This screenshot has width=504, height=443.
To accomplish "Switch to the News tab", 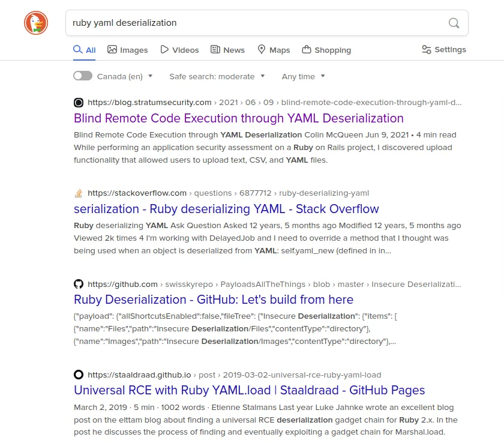I will click(x=227, y=50).
